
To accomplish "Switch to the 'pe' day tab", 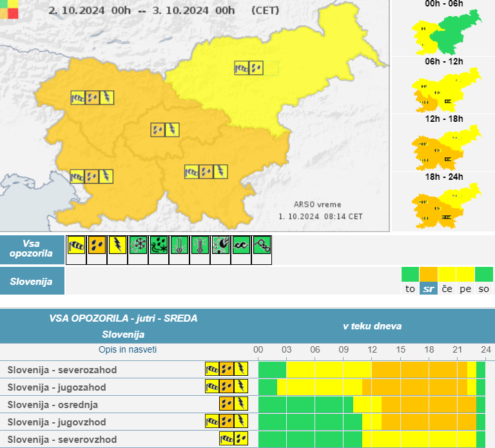I will pyautogui.click(x=465, y=289).
